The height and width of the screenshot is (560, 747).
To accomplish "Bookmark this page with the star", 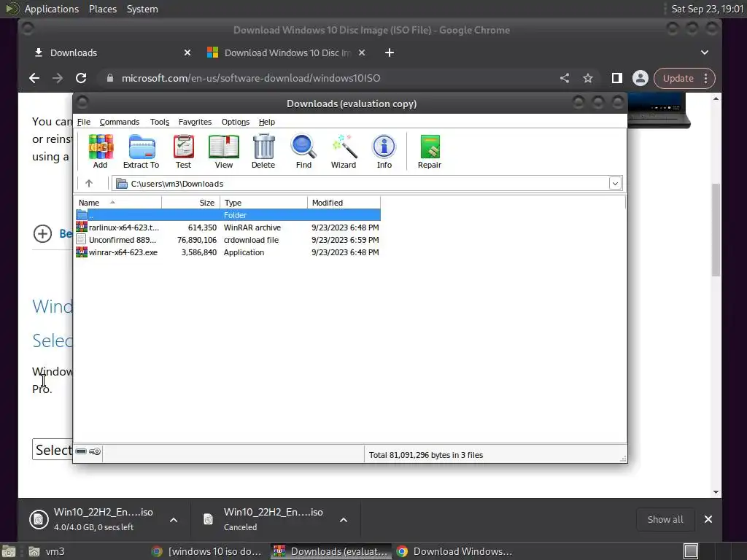I will tap(588, 78).
